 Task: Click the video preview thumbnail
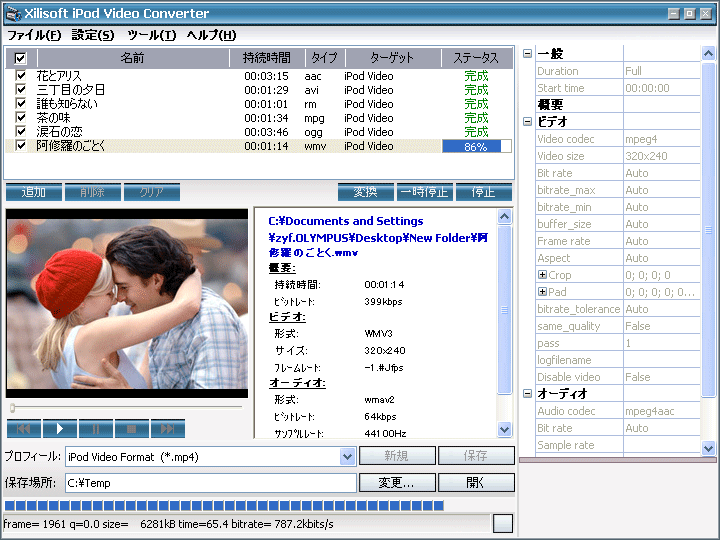tap(127, 303)
